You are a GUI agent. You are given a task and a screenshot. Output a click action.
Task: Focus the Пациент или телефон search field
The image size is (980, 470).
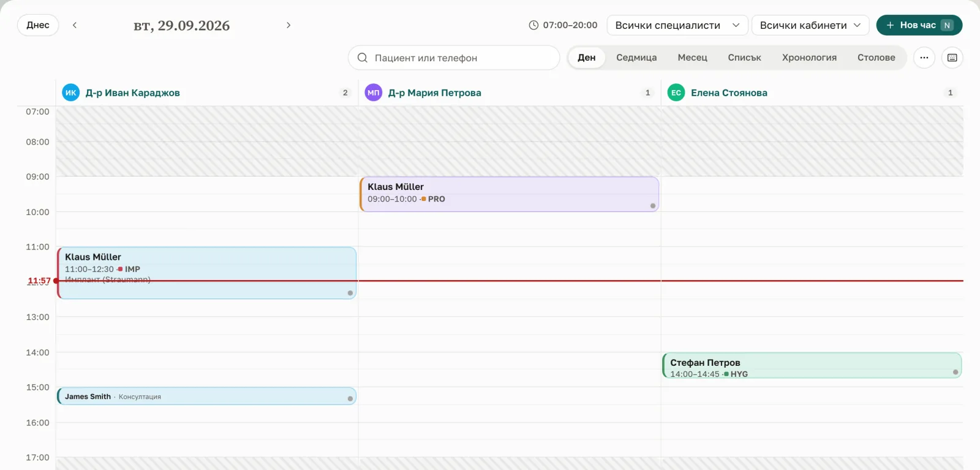(x=454, y=58)
